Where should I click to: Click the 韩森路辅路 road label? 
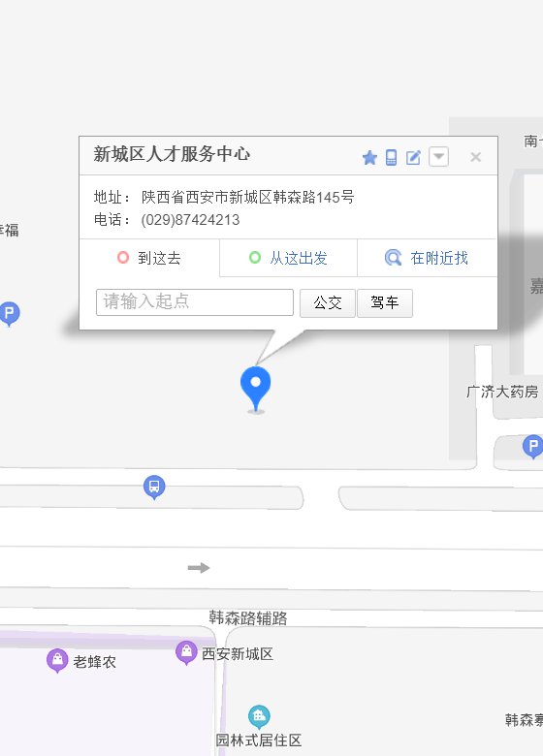click(x=248, y=617)
